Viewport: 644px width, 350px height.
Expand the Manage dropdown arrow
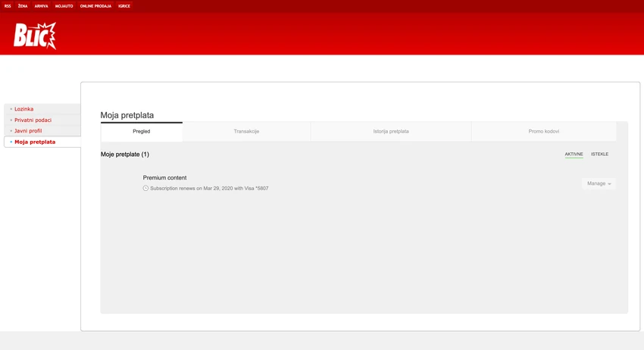point(609,183)
